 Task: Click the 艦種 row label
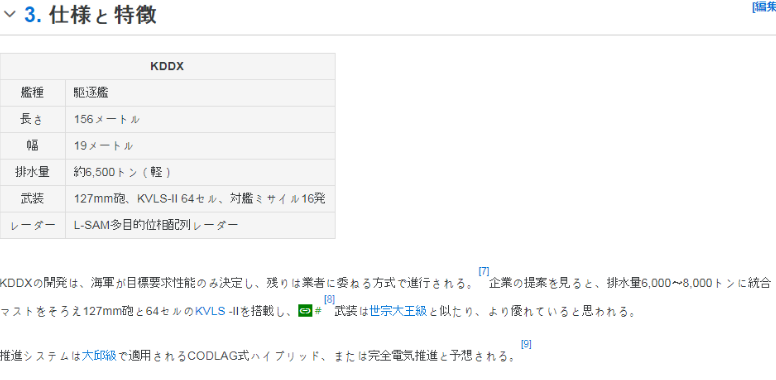click(33, 93)
